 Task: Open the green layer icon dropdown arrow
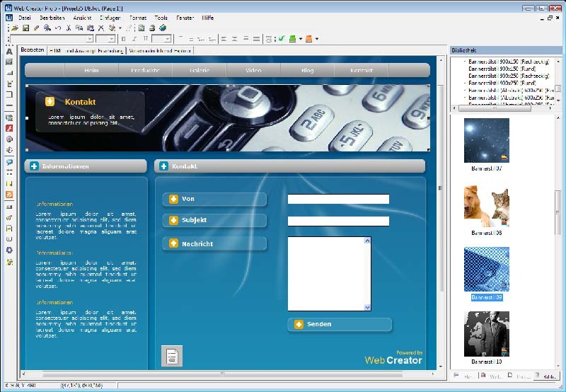click(300, 39)
